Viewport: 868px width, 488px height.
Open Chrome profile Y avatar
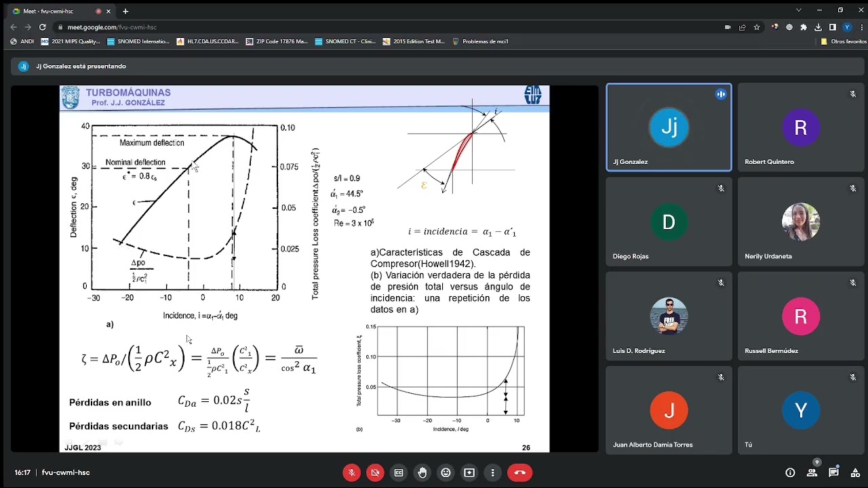[x=847, y=27]
